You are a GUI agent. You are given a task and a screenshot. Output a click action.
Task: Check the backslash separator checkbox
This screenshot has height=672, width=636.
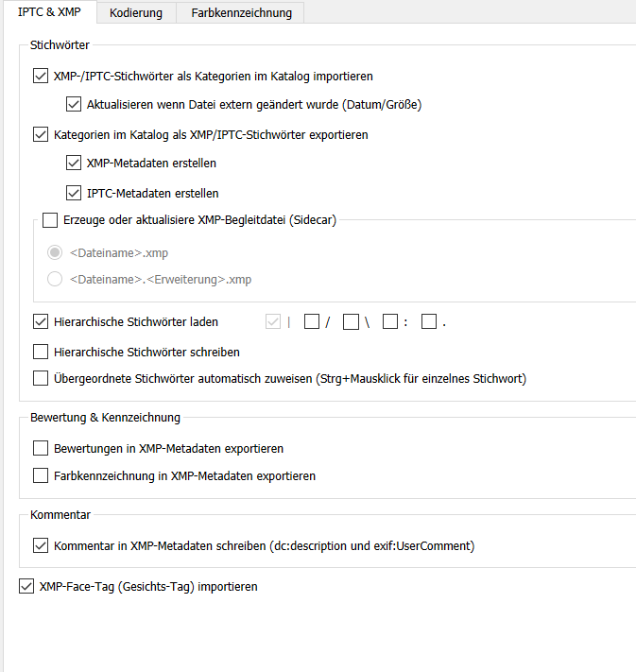click(351, 321)
